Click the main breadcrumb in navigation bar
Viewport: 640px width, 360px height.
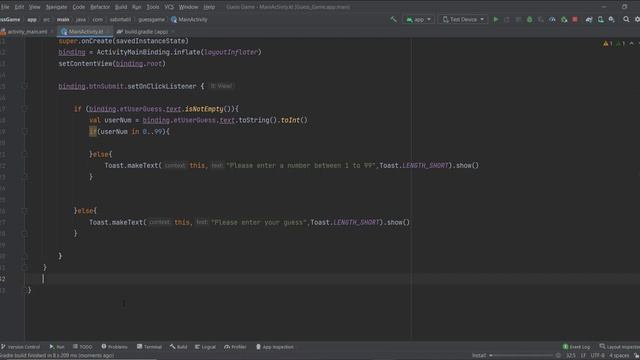63,20
